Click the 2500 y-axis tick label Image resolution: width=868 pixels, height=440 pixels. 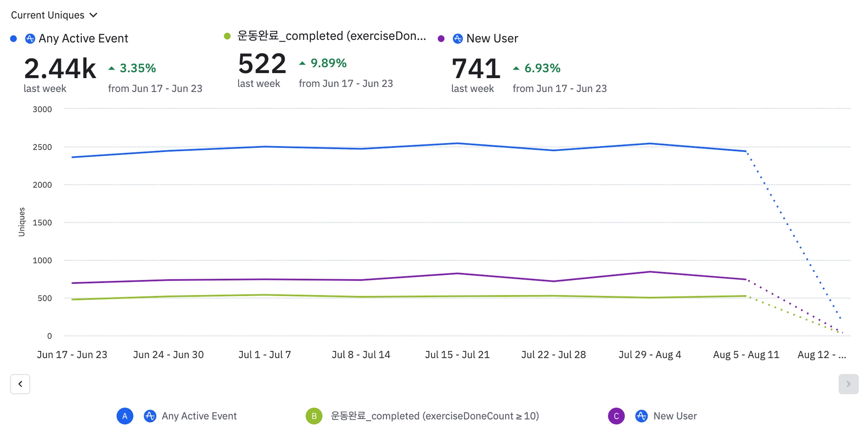(42, 147)
